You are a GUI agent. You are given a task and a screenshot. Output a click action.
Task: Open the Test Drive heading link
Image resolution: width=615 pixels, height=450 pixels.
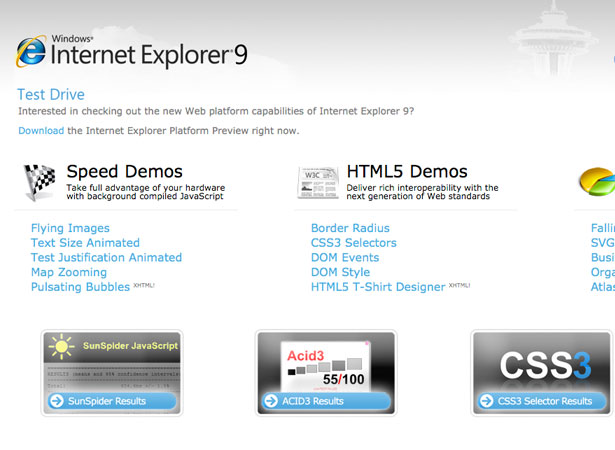[x=51, y=95]
